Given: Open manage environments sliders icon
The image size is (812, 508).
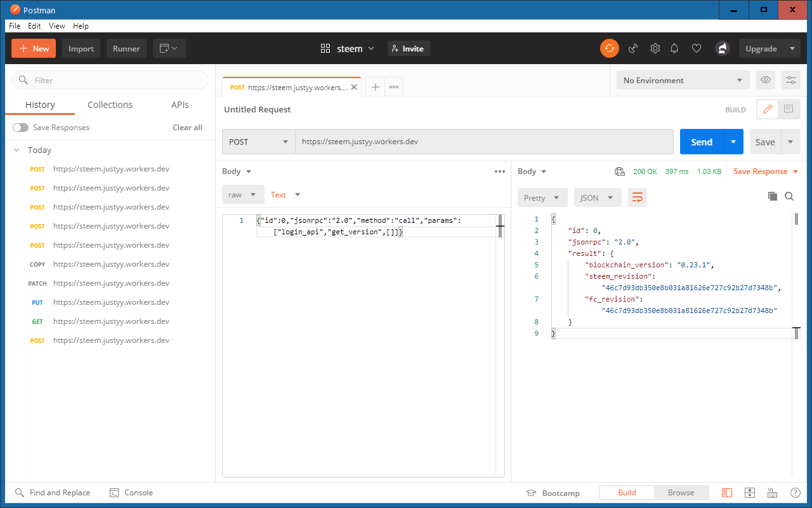Looking at the screenshot, I should [x=791, y=80].
